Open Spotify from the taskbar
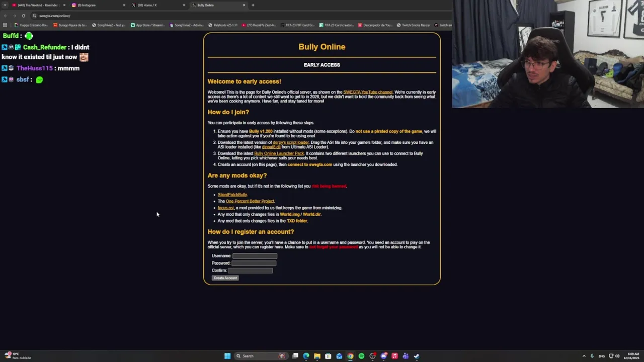Viewport: 644px width, 362px height. 361,356
